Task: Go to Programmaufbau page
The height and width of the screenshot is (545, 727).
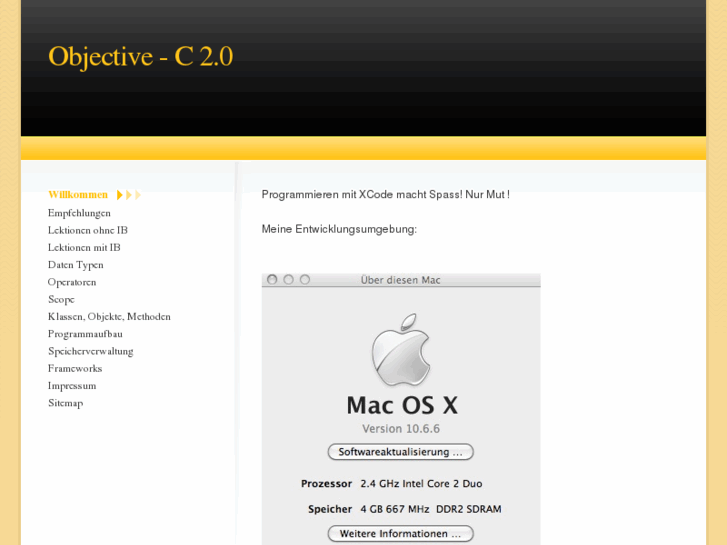Action: 85,334
